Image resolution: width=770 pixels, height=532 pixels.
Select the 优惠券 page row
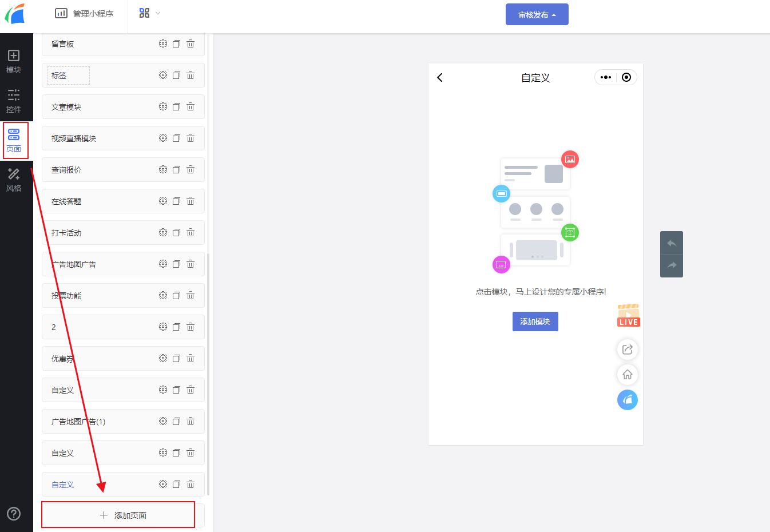(x=123, y=358)
